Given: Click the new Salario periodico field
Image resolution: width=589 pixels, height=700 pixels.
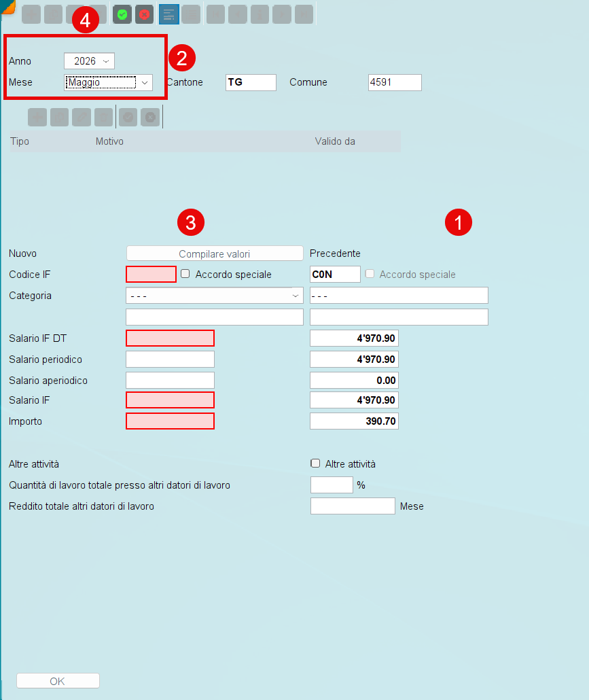Looking at the screenshot, I should pos(170,360).
